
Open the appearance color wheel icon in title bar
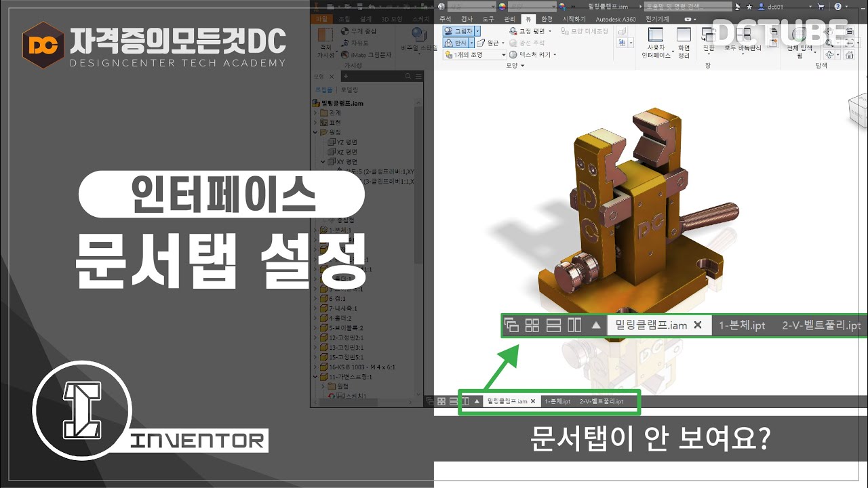(x=502, y=7)
